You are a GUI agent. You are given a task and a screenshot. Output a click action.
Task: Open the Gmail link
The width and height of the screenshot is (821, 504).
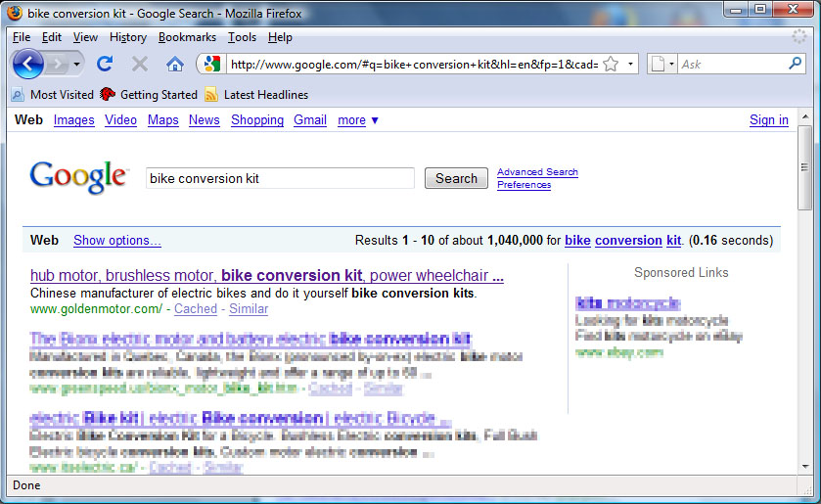(x=310, y=120)
